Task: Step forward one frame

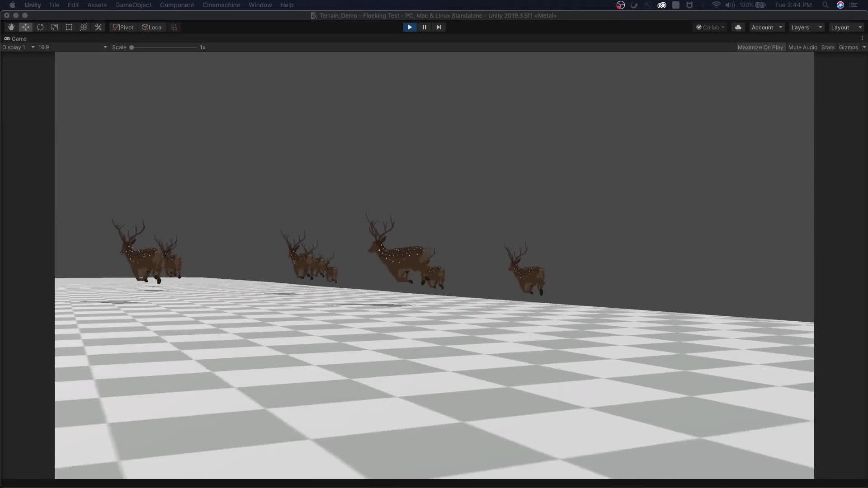Action: pyautogui.click(x=439, y=27)
